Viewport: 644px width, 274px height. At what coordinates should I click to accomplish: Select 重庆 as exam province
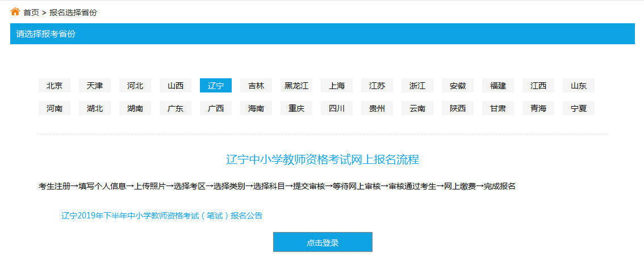296,108
